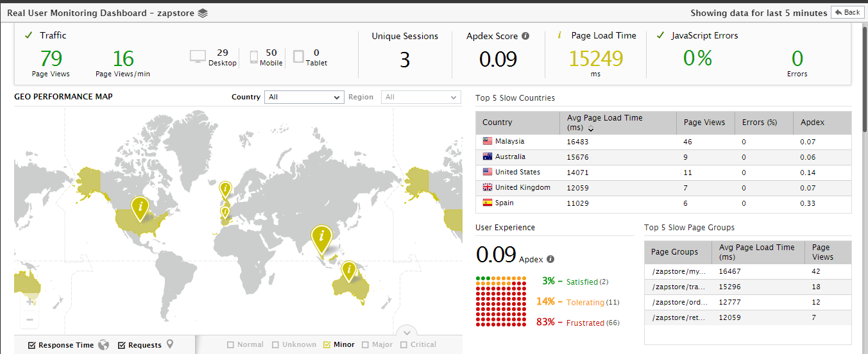Click the Australia map marker
The width and height of the screenshot is (868, 354).
(349, 271)
